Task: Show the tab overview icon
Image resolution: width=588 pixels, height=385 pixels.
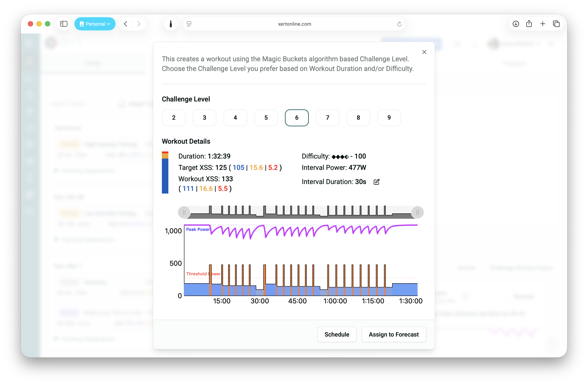Action: point(556,24)
